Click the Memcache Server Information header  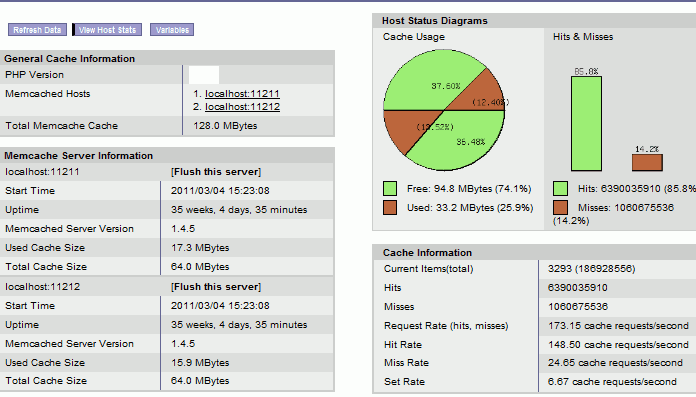point(79,156)
